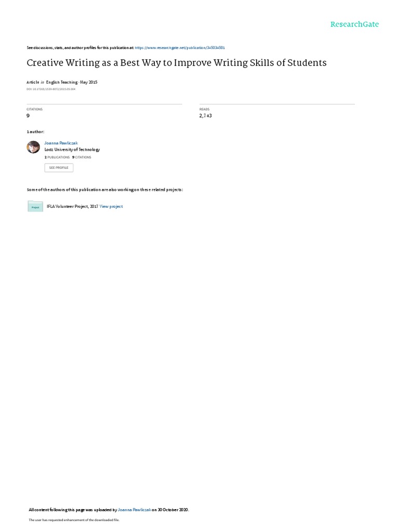The height and width of the screenshot is (532, 399).
Task: Click the requested enhancement footer note
Action: [x=74, y=520]
